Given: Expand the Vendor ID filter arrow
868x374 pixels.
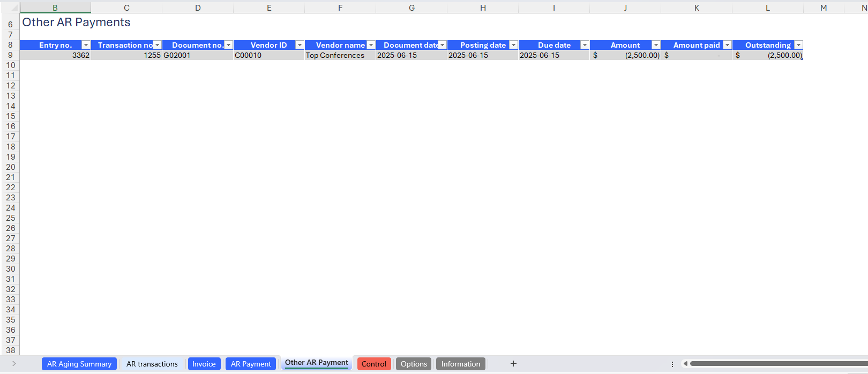Looking at the screenshot, I should [x=300, y=45].
